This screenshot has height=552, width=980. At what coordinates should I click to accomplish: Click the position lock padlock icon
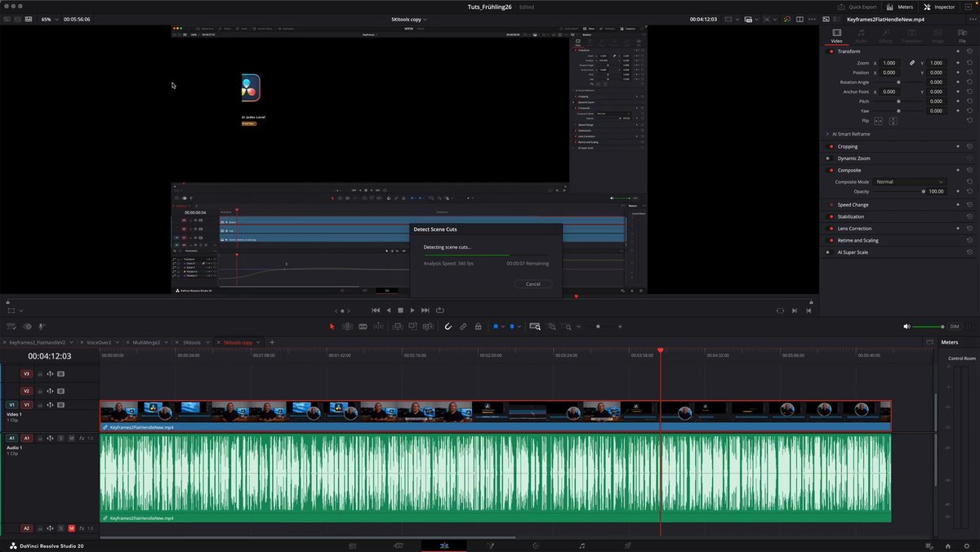pyautogui.click(x=478, y=327)
